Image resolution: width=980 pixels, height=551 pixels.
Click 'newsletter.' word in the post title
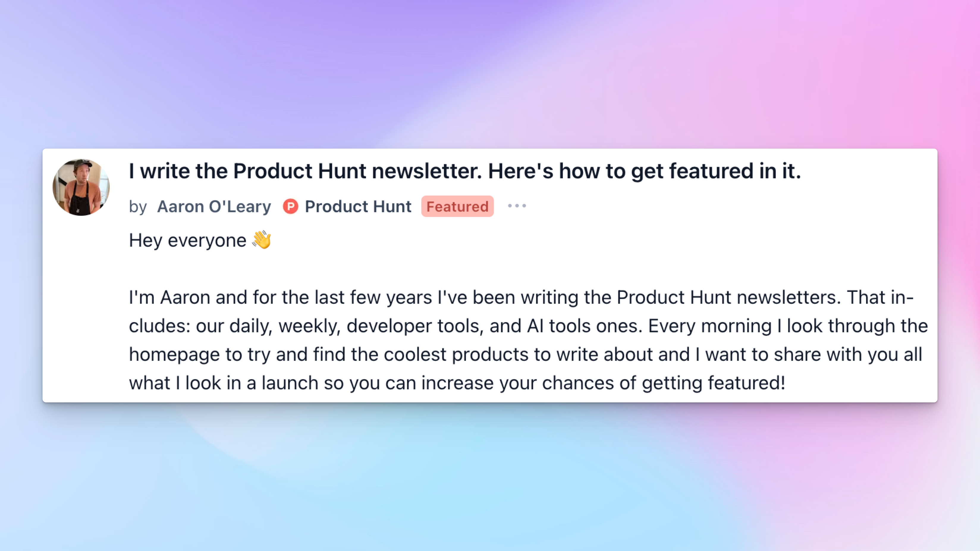427,171
